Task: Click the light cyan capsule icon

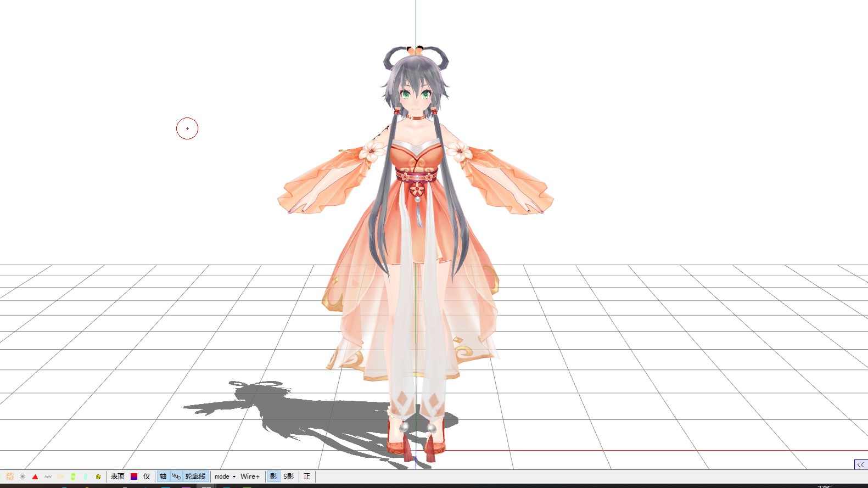Action: point(86,476)
